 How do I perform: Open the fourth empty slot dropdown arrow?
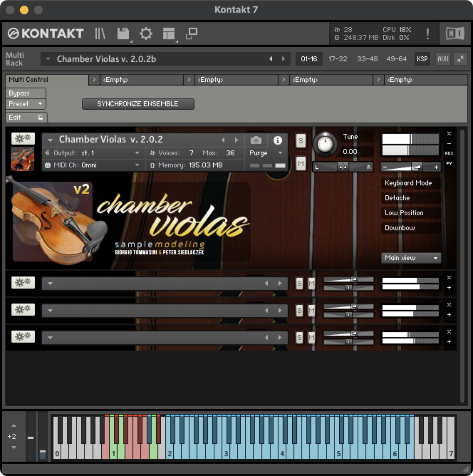tap(50, 337)
